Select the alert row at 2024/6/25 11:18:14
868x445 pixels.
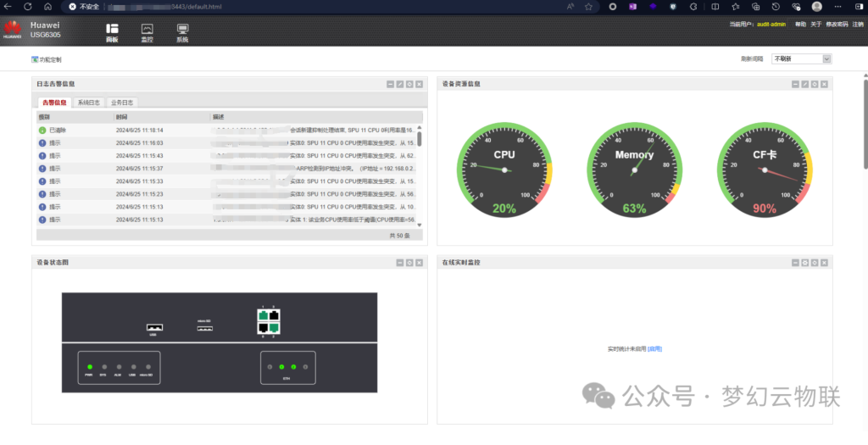[226, 130]
